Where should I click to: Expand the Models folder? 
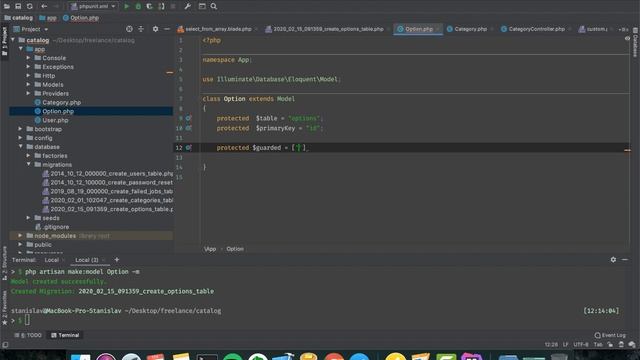tap(29, 84)
